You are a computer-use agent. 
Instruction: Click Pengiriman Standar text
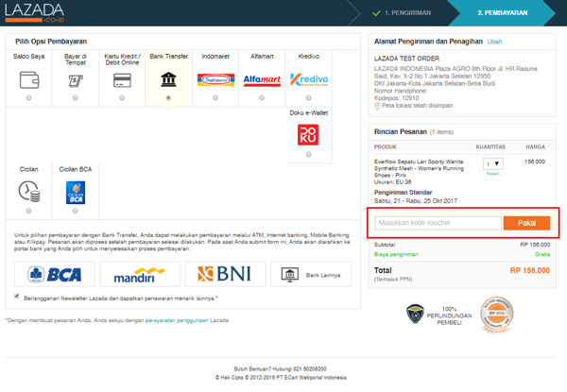point(403,193)
